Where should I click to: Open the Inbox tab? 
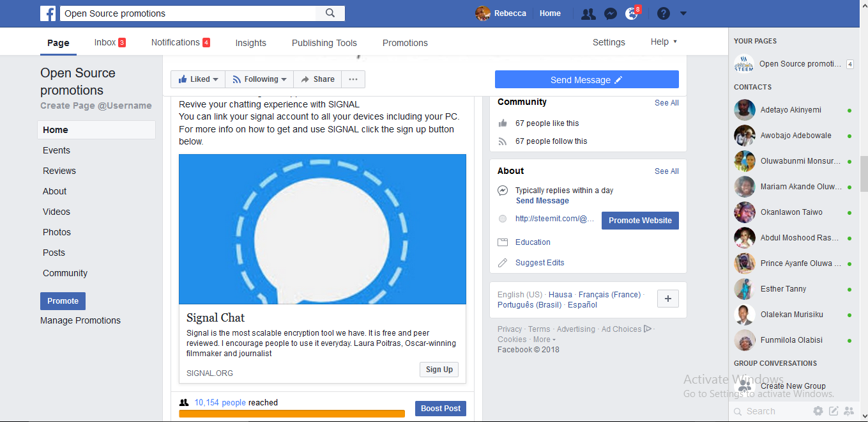[x=110, y=42]
